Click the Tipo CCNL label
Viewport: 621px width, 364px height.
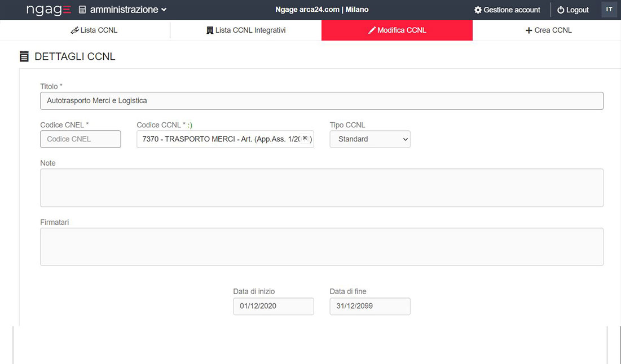(347, 125)
